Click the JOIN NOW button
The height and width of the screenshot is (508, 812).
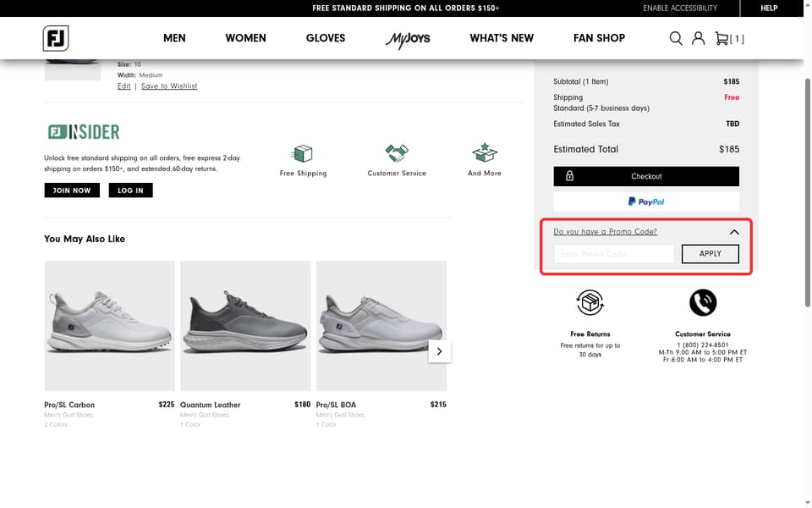click(72, 190)
